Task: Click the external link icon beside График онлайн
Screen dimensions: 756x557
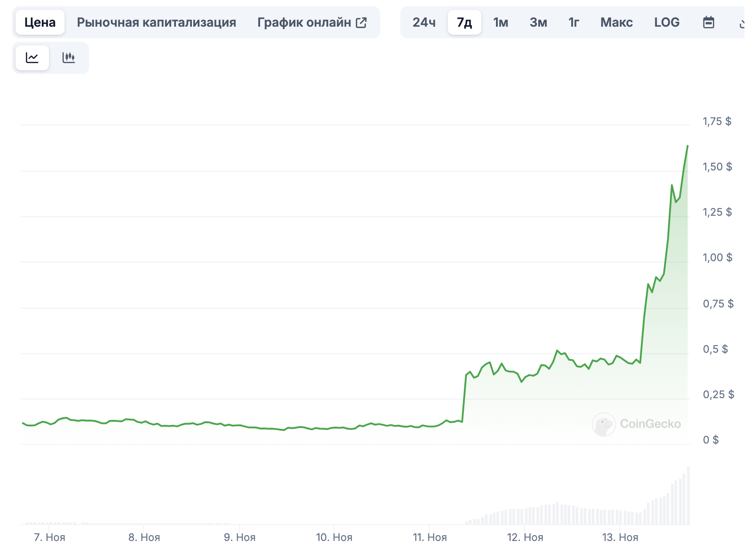Action: tap(362, 23)
